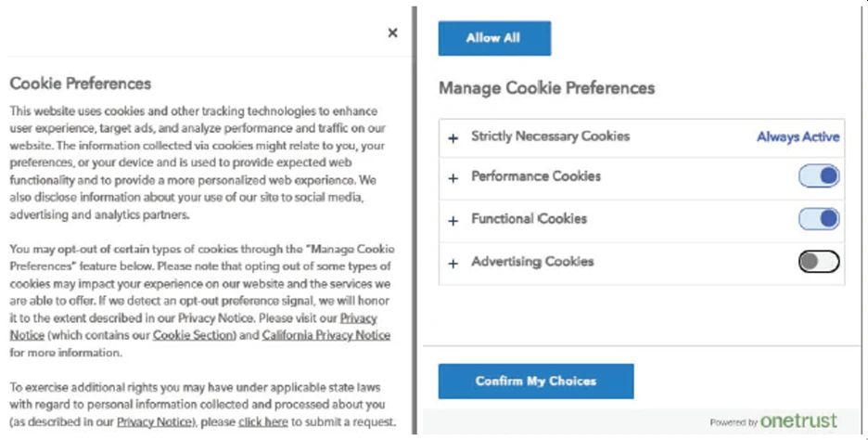
Task: Open the California Privacy Notice link
Action: tap(325, 335)
